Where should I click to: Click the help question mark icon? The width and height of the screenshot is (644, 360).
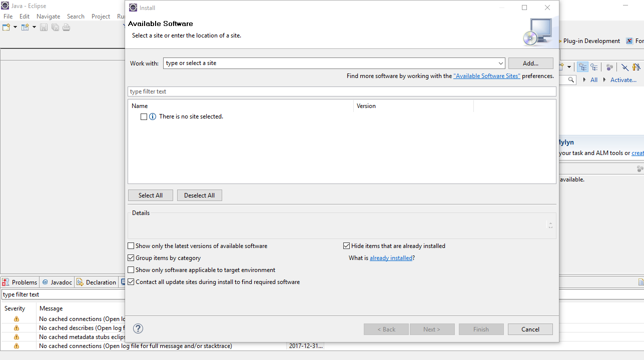pos(138,328)
